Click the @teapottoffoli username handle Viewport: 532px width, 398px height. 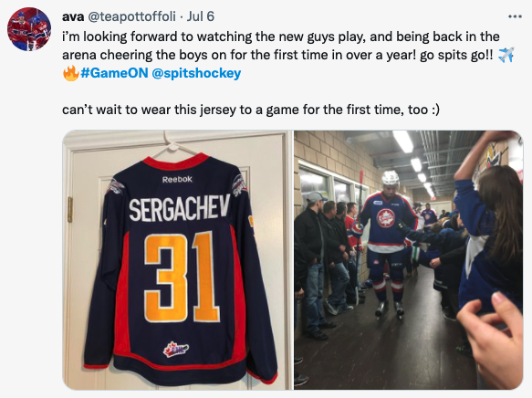click(132, 16)
